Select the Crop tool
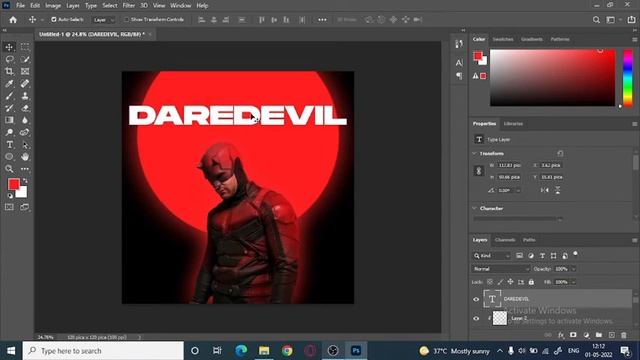The width and height of the screenshot is (640, 360). pyautogui.click(x=9, y=71)
